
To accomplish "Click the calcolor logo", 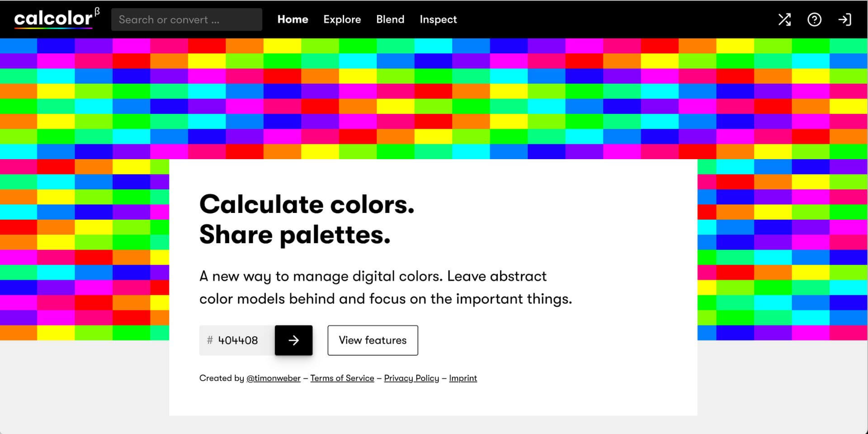I will pos(53,19).
